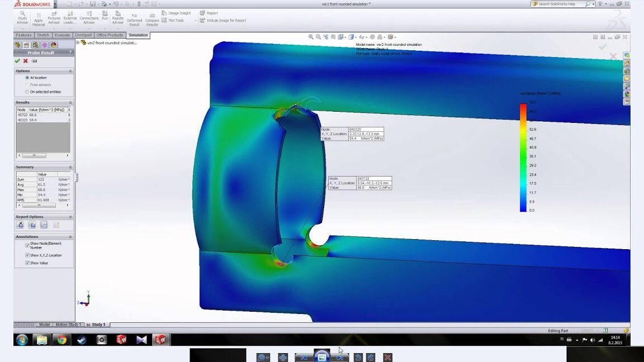Open Windows Start menu
Screen dimensions: 644x362
tap(22, 340)
